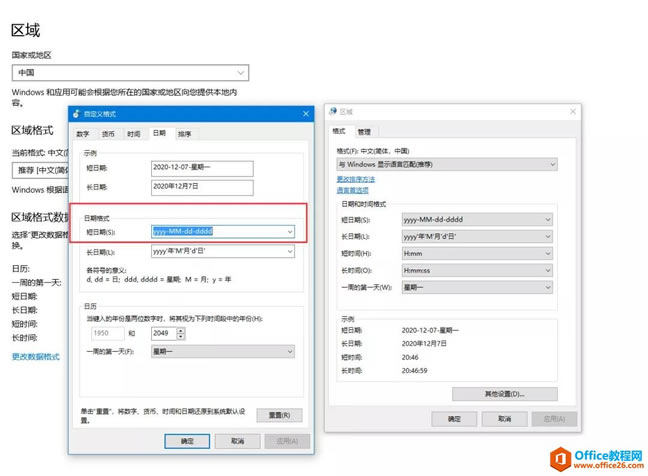Open 长时间(O) H:mm:ss dropdown
This screenshot has width=648, height=476.
coord(477,271)
